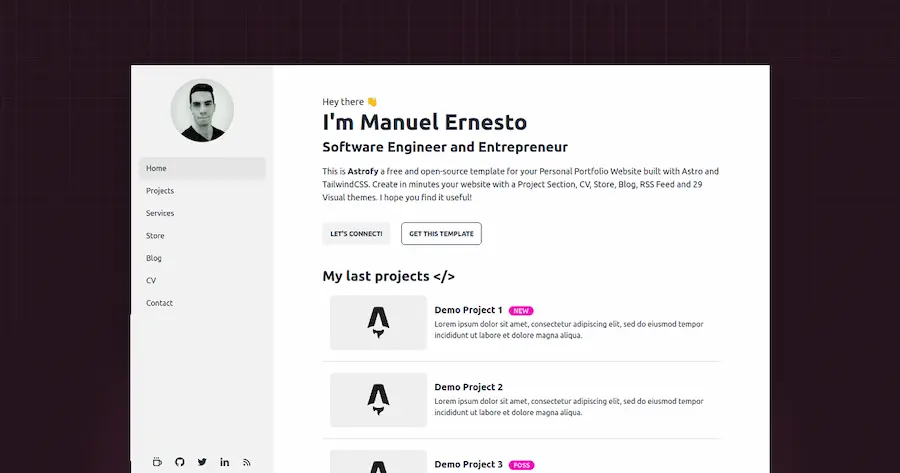Open the Buy Me a Coffee icon
Image resolution: width=900 pixels, height=473 pixels.
157,462
